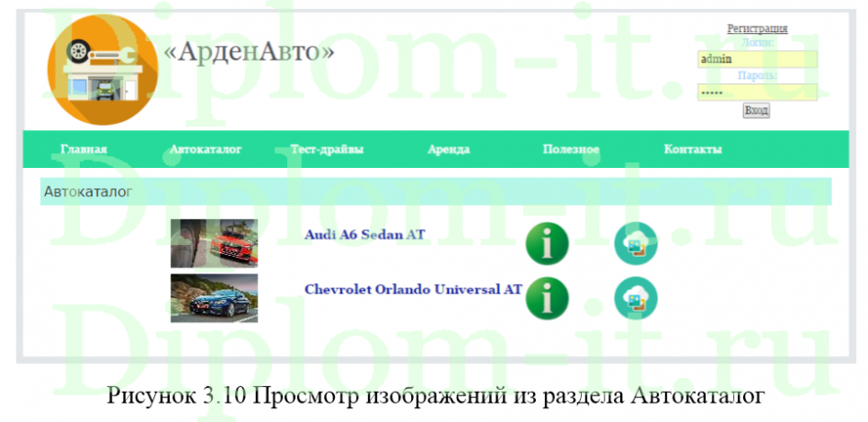Navigate to the Аренда section
This screenshot has height=422, width=868.
pyautogui.click(x=449, y=150)
